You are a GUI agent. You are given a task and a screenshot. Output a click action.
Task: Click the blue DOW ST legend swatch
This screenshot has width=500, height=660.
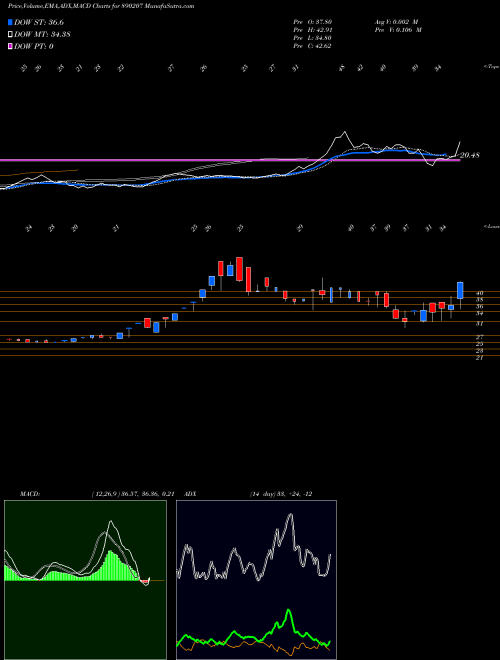pos(10,22)
